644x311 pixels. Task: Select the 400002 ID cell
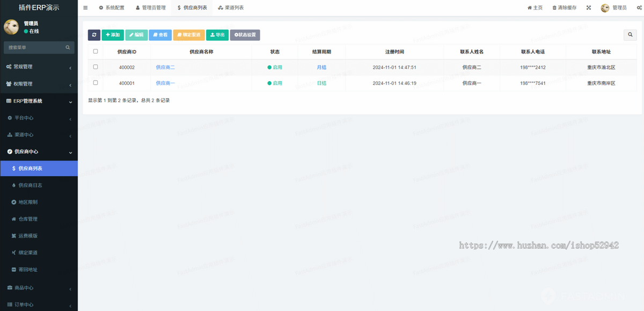click(x=127, y=68)
